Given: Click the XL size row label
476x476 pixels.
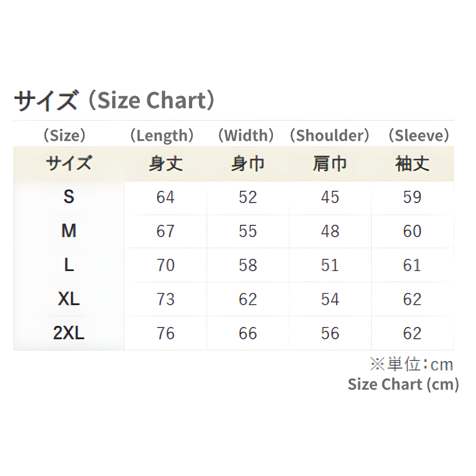Looking at the screenshot, I should coord(69,299).
